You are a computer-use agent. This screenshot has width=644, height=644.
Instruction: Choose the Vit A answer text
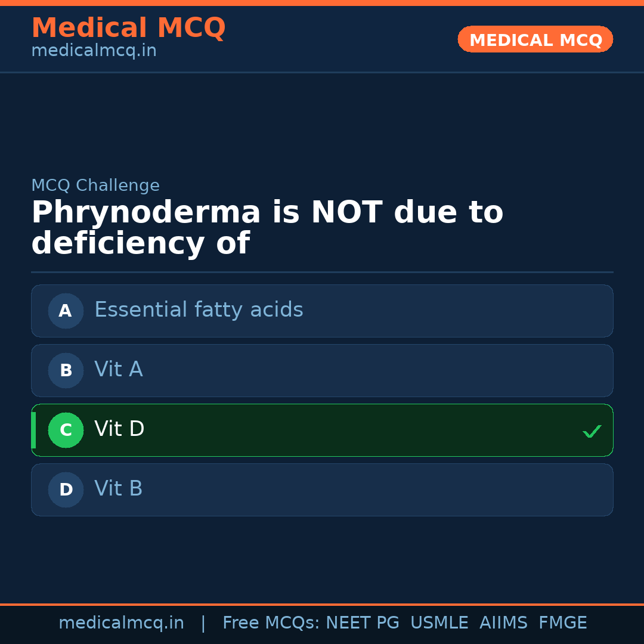pos(118,370)
